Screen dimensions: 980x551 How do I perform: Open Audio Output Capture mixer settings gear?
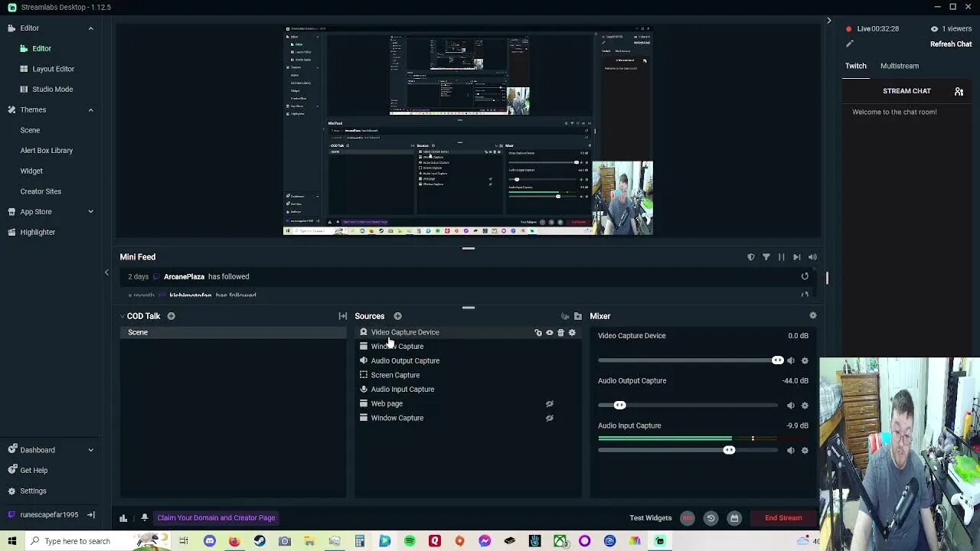coord(805,406)
